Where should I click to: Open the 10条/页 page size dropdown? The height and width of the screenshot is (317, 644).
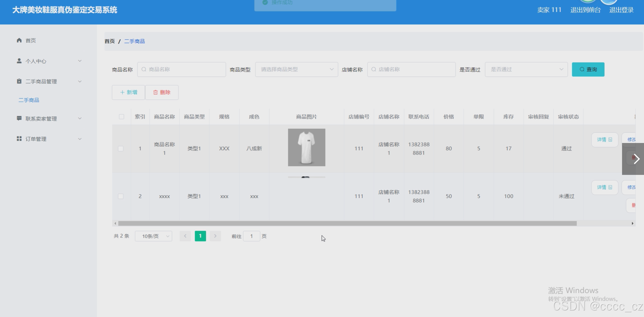153,236
